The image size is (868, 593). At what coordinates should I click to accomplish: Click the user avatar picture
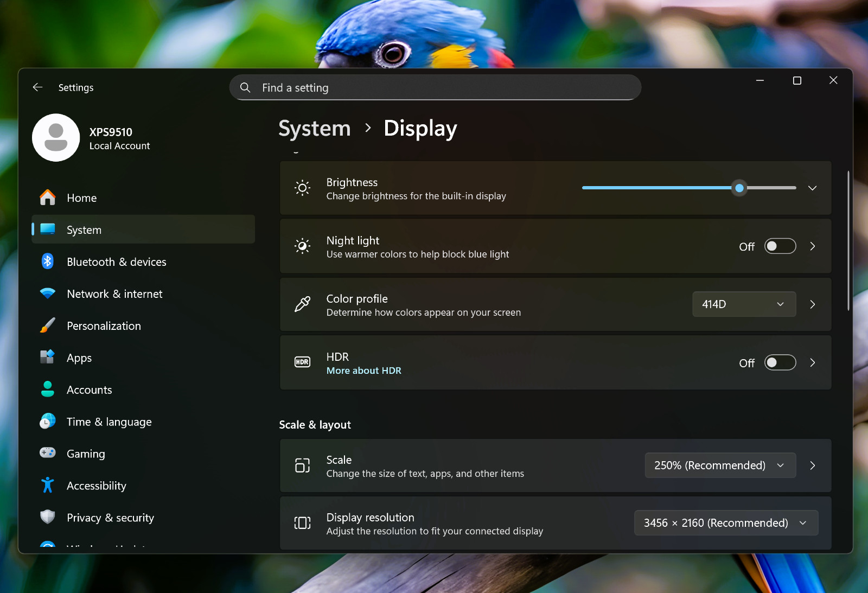[x=56, y=137]
